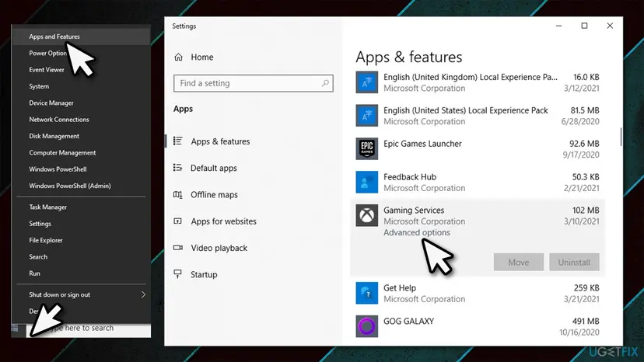The image size is (644, 362).
Task: Click the Get Help app icon
Action: tap(367, 293)
